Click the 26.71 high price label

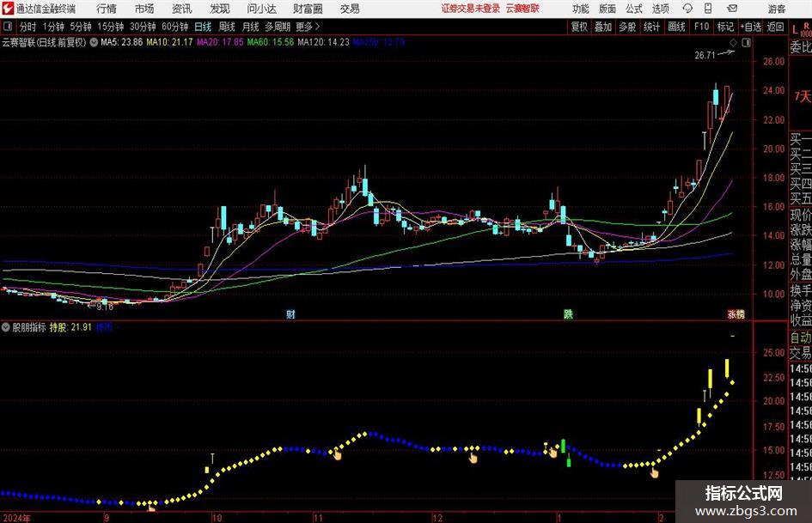point(705,55)
